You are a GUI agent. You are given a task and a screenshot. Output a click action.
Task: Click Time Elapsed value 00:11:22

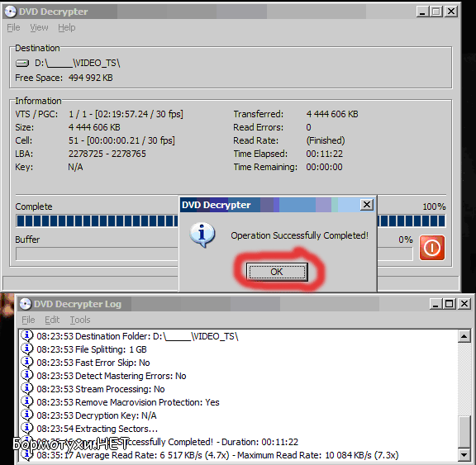(x=324, y=154)
